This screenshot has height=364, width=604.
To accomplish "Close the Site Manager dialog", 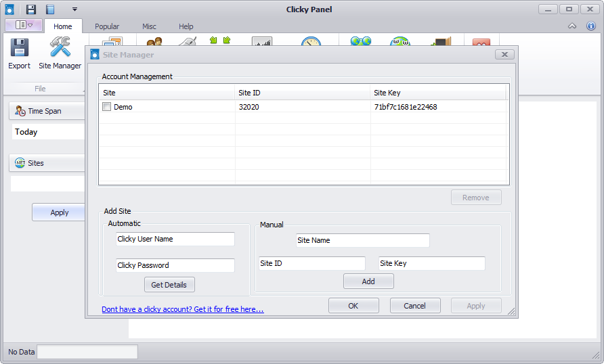I will pos(504,55).
